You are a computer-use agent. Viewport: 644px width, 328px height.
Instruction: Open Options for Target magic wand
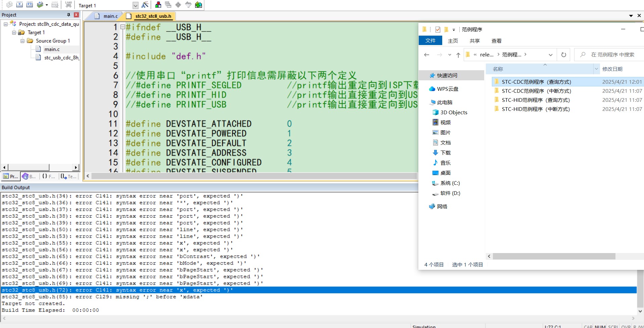(x=145, y=5)
